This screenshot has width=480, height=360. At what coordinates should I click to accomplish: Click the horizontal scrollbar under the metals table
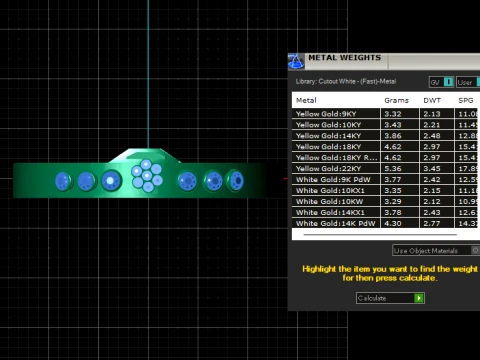click(x=380, y=235)
